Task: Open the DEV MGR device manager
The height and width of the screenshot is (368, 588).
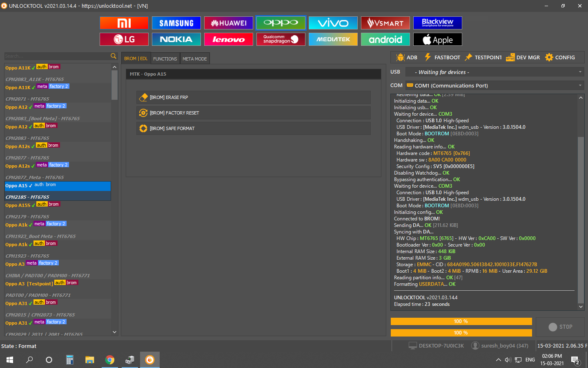Action: [x=523, y=57]
